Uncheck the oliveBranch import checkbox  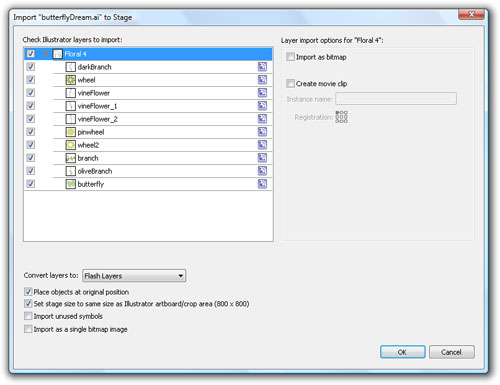31,171
